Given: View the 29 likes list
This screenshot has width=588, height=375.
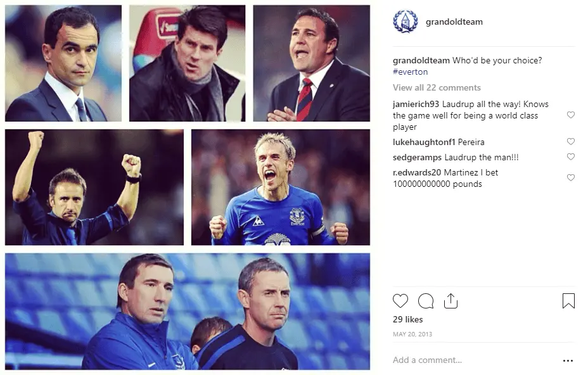Looking at the screenshot, I should [x=407, y=320].
